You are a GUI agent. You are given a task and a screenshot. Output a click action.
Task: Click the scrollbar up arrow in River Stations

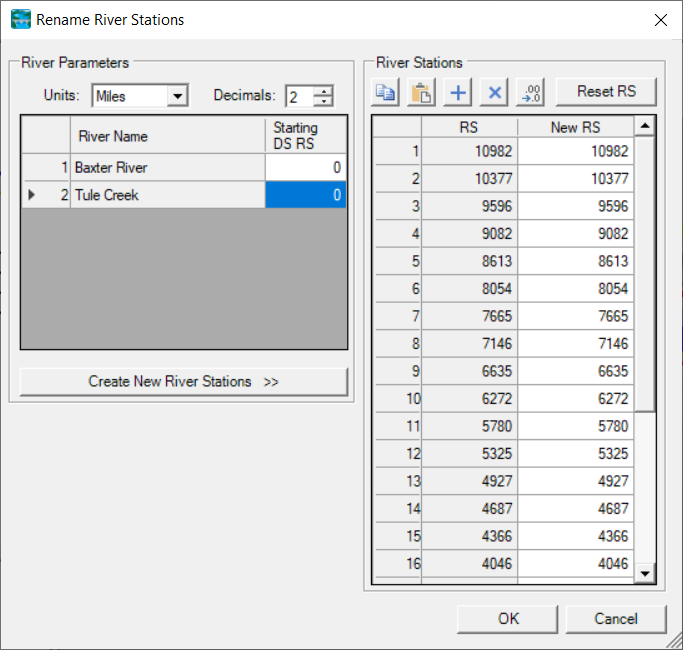645,126
